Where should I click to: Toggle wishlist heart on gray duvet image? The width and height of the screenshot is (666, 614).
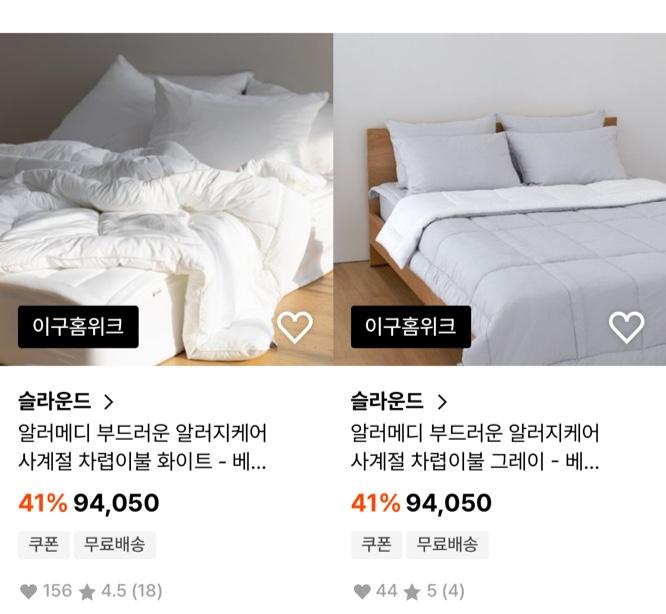tap(627, 326)
